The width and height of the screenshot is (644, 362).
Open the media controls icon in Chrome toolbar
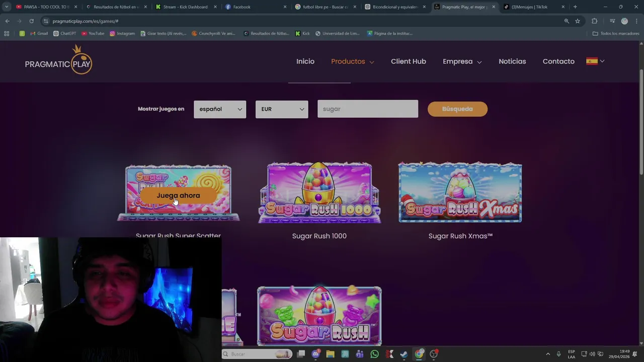click(612, 21)
